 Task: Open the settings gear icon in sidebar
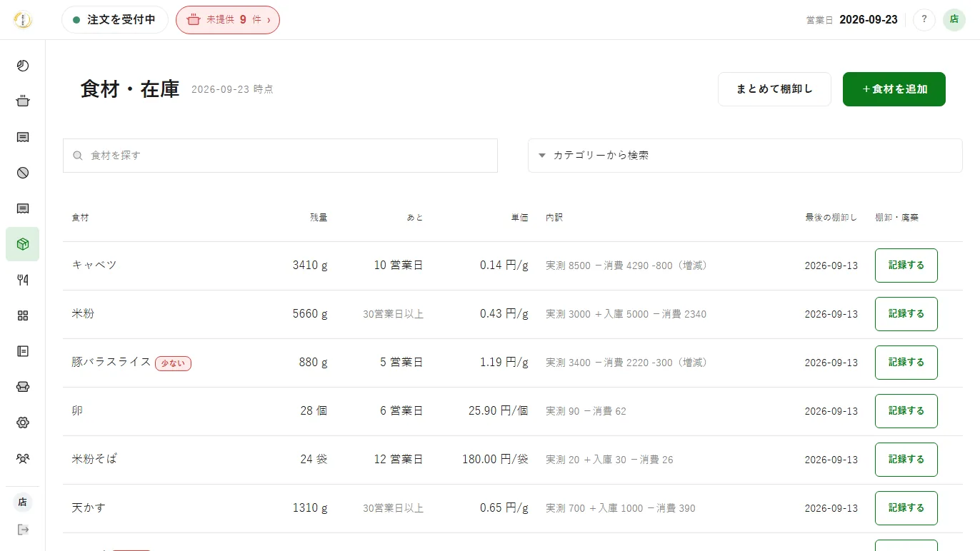click(23, 423)
